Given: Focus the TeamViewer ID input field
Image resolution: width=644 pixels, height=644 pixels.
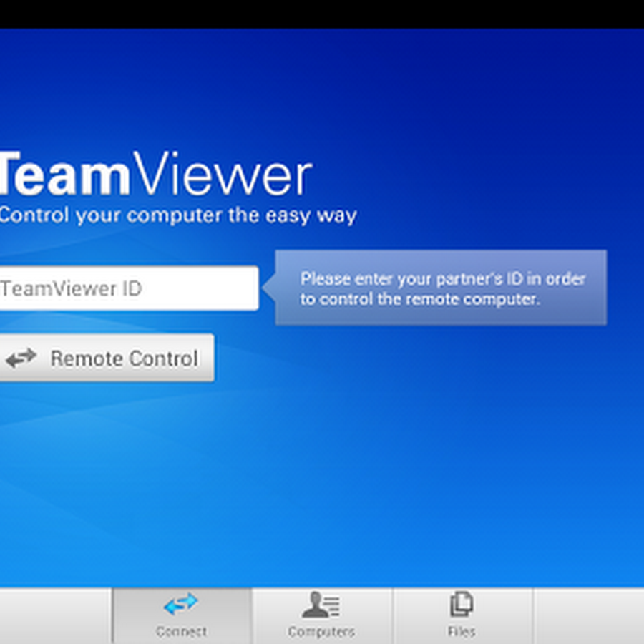Looking at the screenshot, I should point(129,288).
